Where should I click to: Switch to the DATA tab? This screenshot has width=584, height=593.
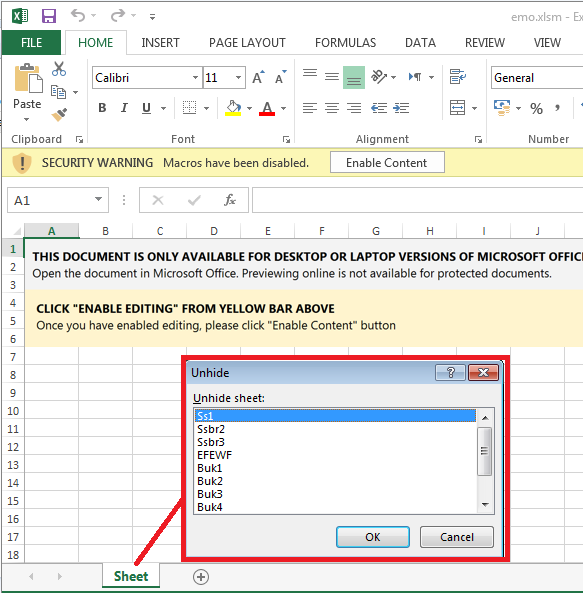point(420,43)
